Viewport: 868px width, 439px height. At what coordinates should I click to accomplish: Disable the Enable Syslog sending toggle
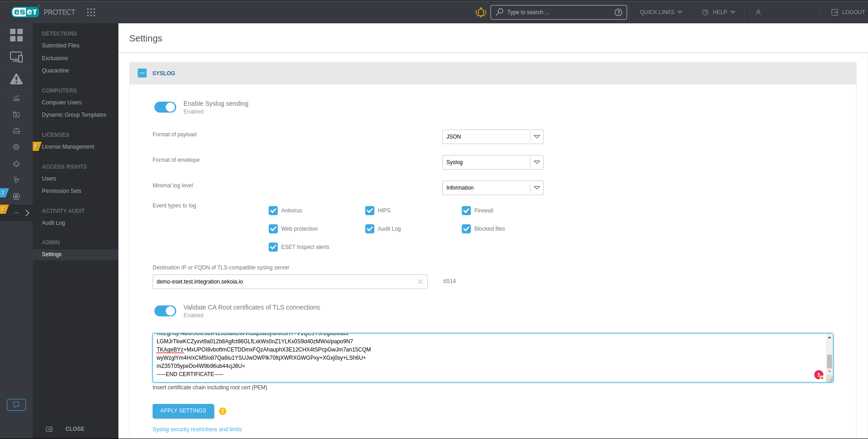pos(165,107)
